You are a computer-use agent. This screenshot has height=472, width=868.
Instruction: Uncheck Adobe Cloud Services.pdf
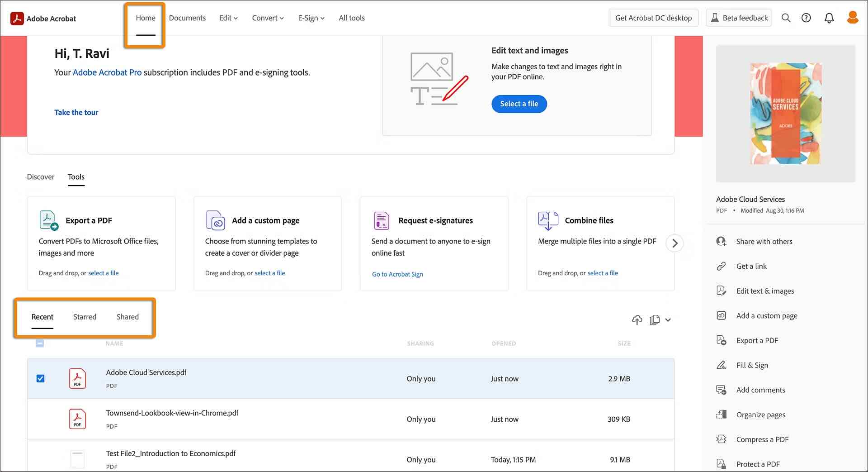click(x=40, y=378)
